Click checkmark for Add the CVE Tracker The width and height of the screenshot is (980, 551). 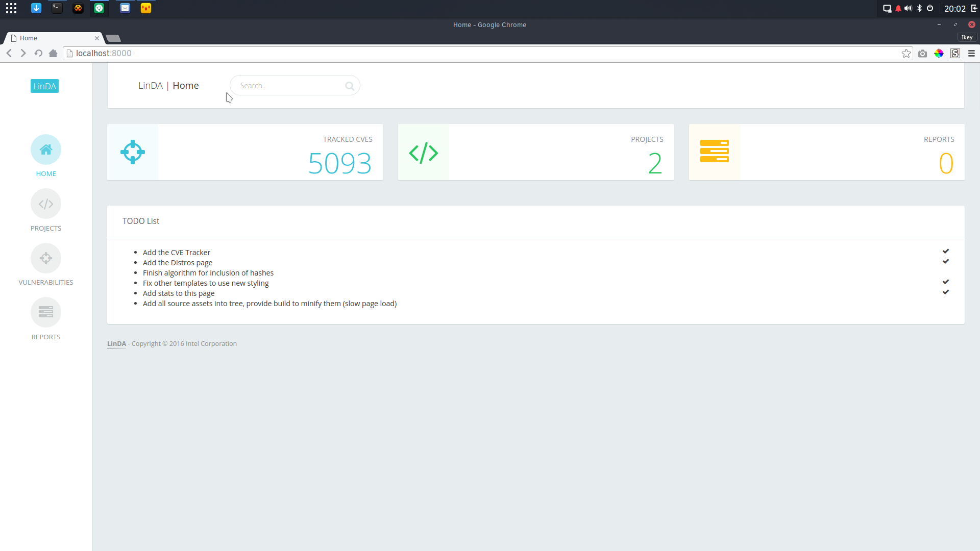pos(946,252)
